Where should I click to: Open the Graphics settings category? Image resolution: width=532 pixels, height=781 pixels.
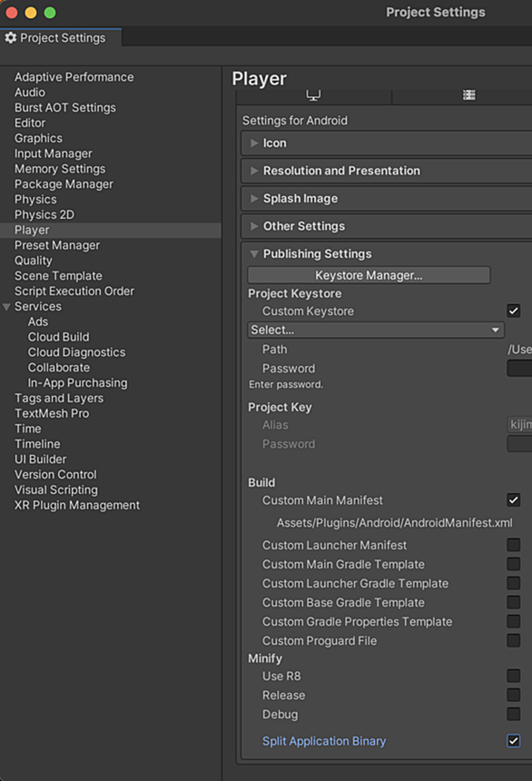coord(38,138)
